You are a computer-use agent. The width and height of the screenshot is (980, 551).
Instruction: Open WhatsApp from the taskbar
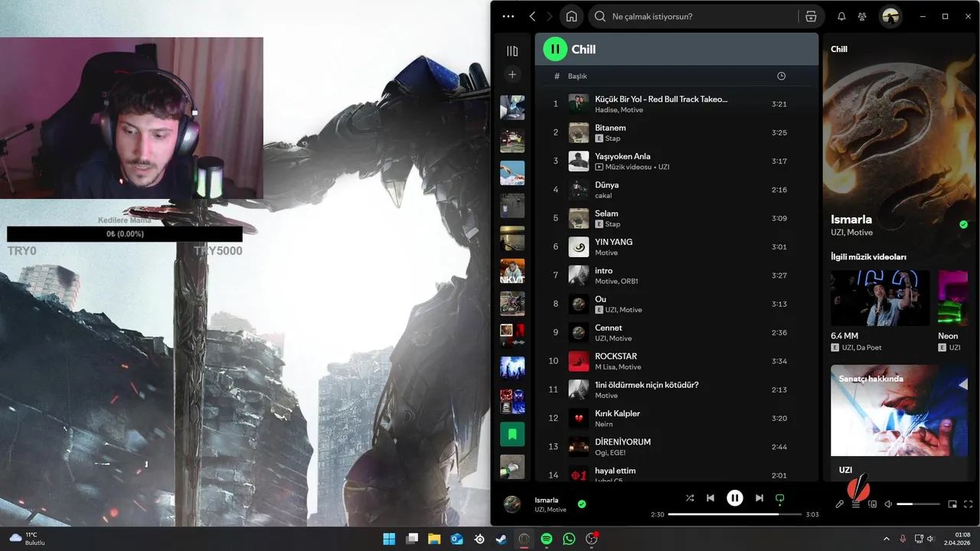point(569,539)
